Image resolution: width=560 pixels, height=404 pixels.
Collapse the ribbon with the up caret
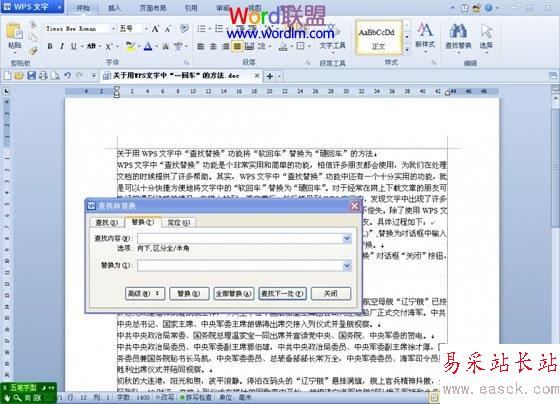click(x=452, y=8)
